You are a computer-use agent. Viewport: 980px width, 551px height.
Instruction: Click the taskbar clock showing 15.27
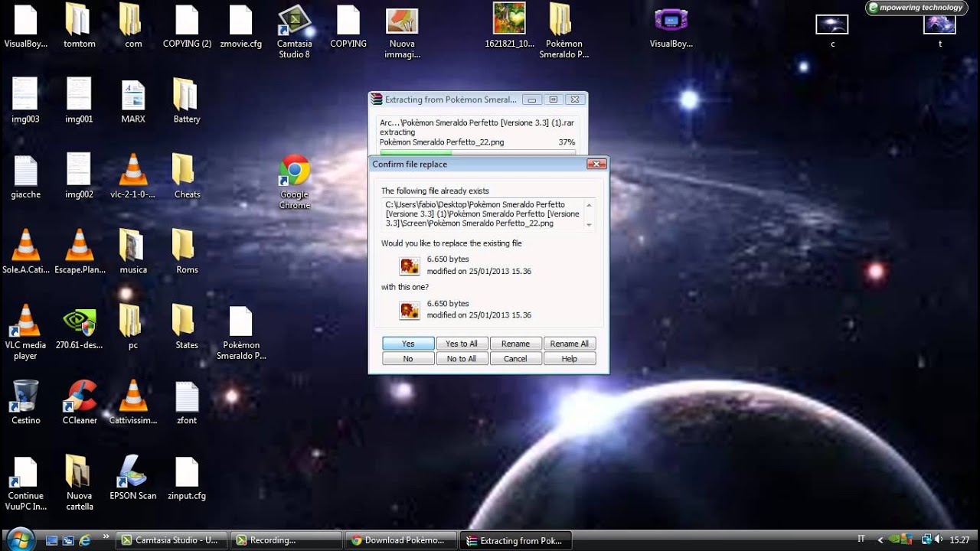coord(959,540)
